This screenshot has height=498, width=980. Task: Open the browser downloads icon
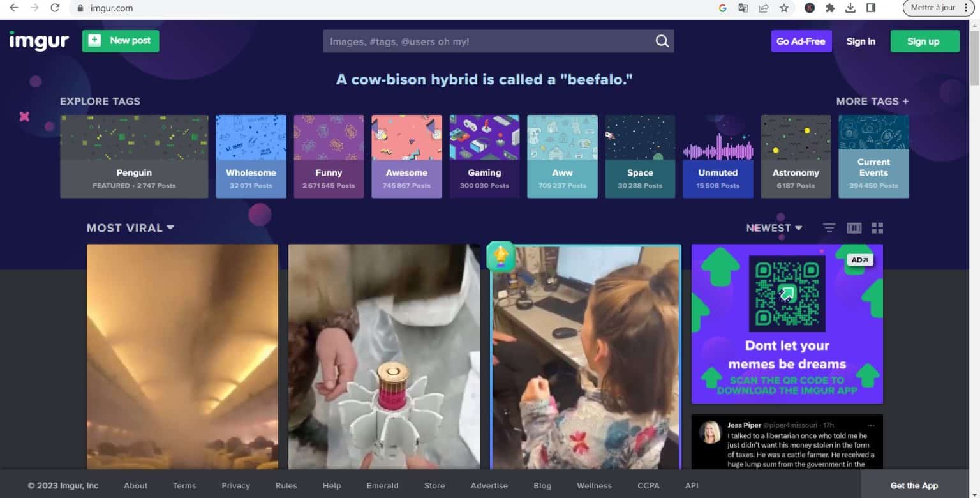[x=850, y=8]
